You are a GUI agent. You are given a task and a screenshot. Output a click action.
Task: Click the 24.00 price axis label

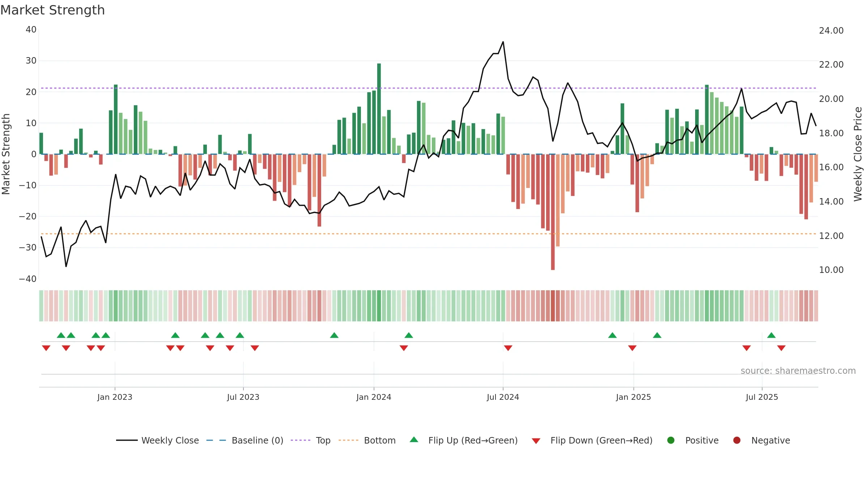point(831,31)
